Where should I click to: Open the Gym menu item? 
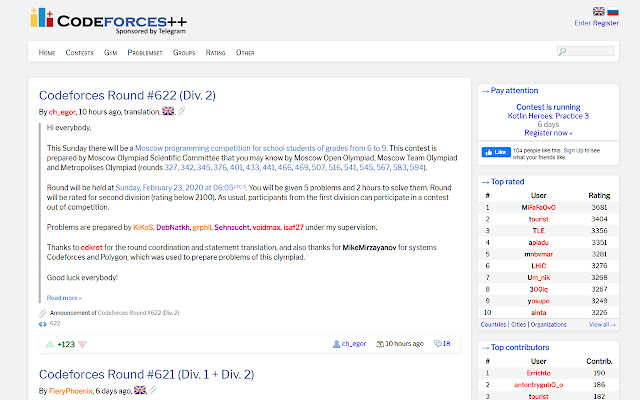[111, 53]
